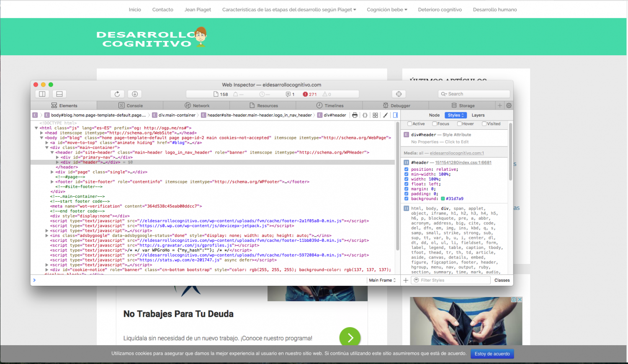This screenshot has height=364, width=628.
Task: Open 1511541280index.css:1:6681 source link
Action: 463,162
